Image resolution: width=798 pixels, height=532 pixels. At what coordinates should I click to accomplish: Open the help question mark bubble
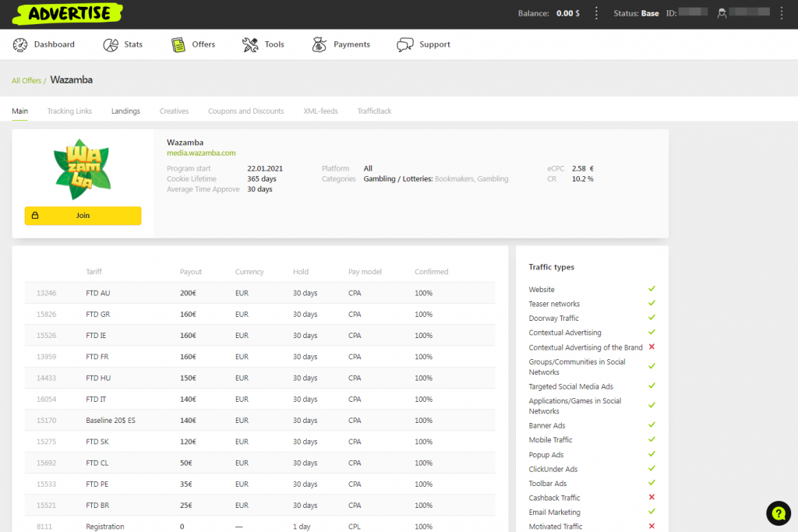tap(779, 513)
